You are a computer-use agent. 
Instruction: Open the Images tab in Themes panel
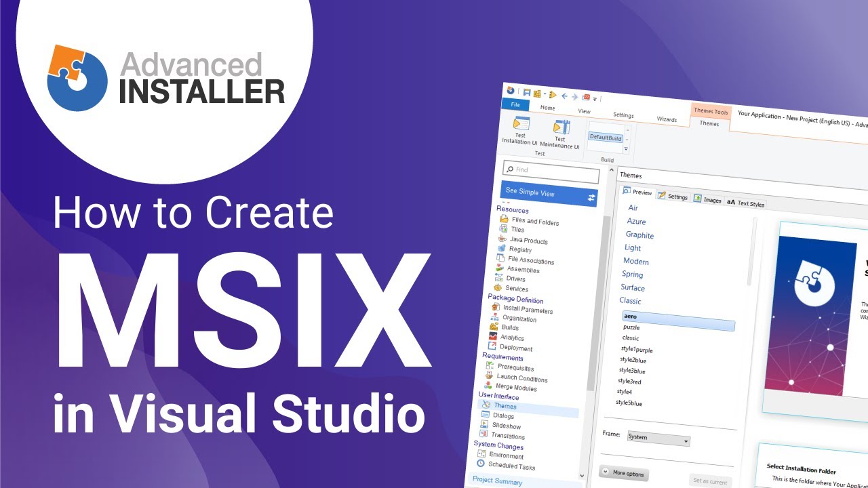[707, 199]
